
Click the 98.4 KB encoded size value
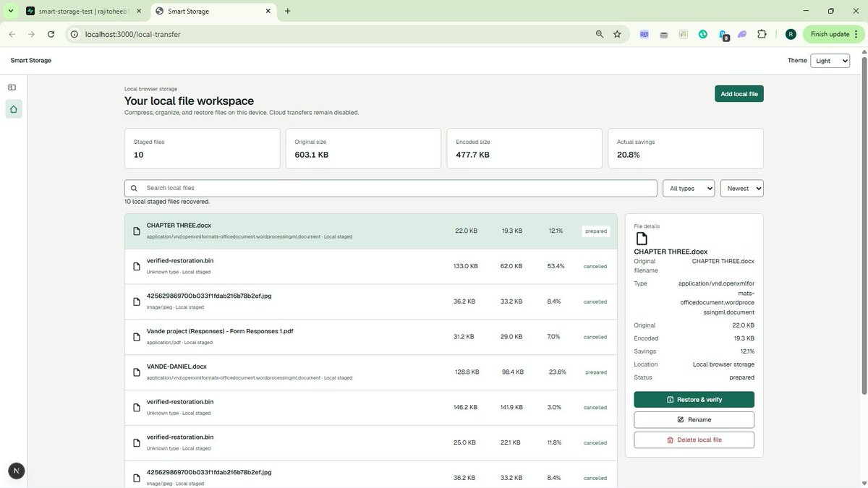(512, 372)
